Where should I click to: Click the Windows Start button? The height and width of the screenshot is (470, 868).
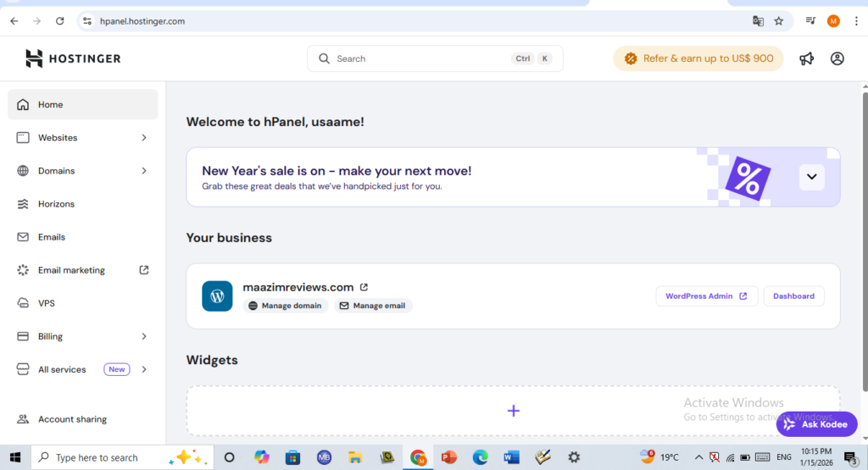pos(15,457)
